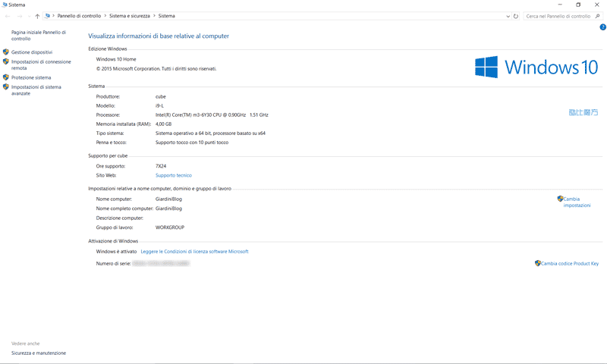Click 'Cambia codice Product Key' link
The height and width of the screenshot is (364, 607).
tap(570, 263)
